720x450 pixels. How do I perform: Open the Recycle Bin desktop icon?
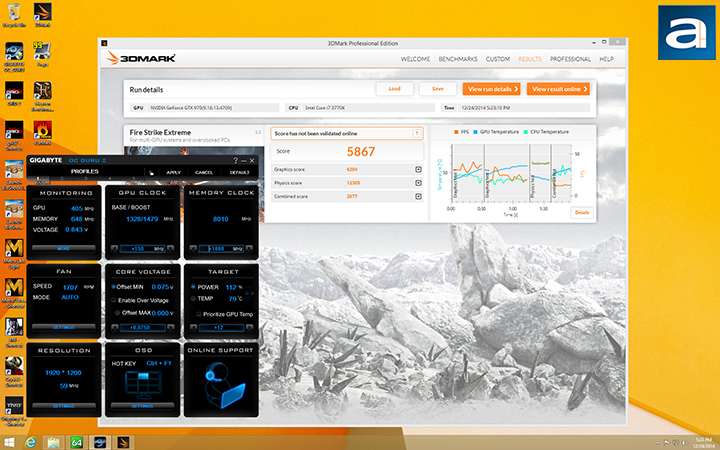(14, 17)
